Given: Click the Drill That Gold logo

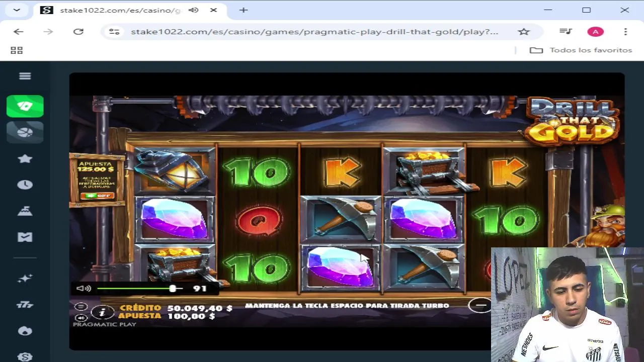Looking at the screenshot, I should pyautogui.click(x=573, y=121).
